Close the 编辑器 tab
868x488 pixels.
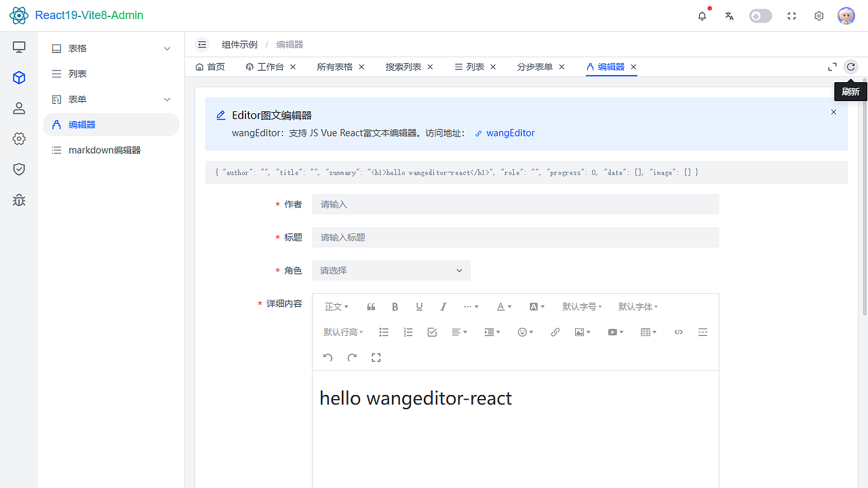pyautogui.click(x=633, y=67)
